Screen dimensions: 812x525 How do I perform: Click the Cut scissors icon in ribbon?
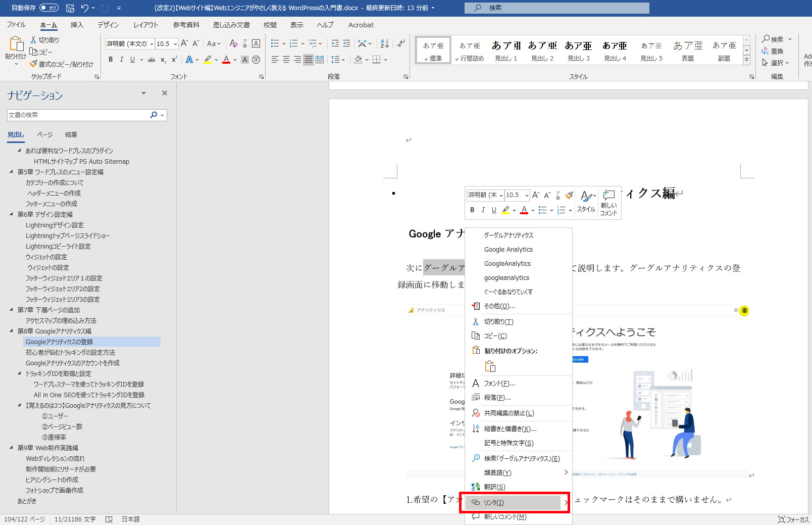point(33,40)
